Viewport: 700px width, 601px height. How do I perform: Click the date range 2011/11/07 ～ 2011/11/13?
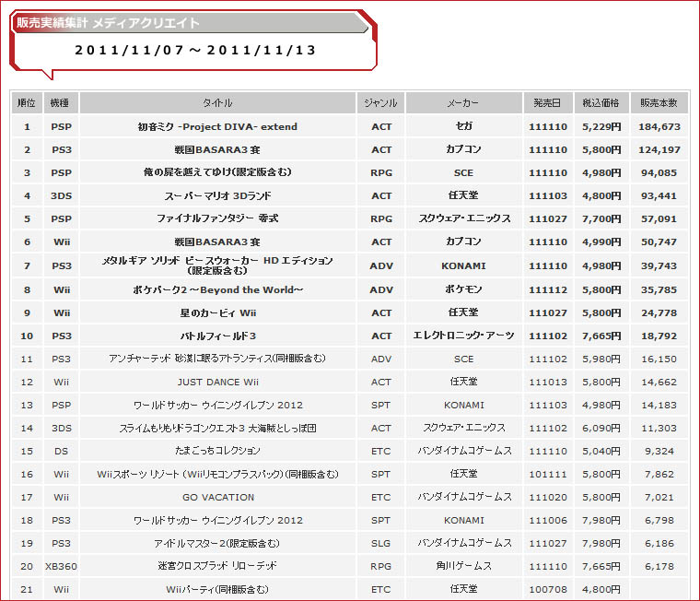[195, 50]
